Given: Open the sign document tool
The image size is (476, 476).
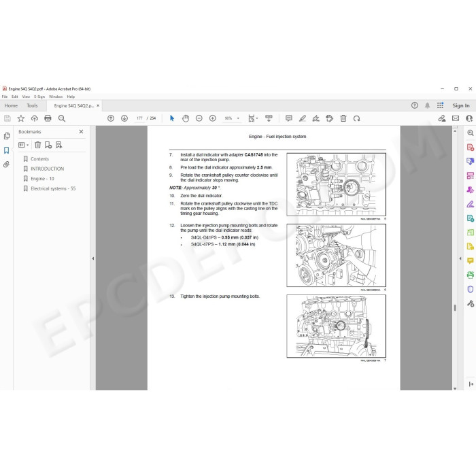Looking at the screenshot, I should coord(316,118).
